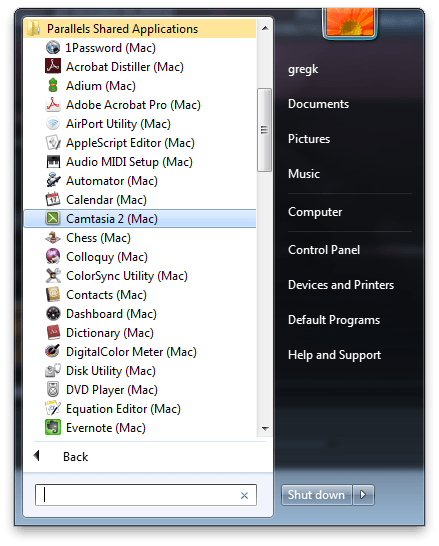Click the scroll-down arrow of the programs list
Image resolution: width=439 pixels, height=546 pixels.
point(265,428)
